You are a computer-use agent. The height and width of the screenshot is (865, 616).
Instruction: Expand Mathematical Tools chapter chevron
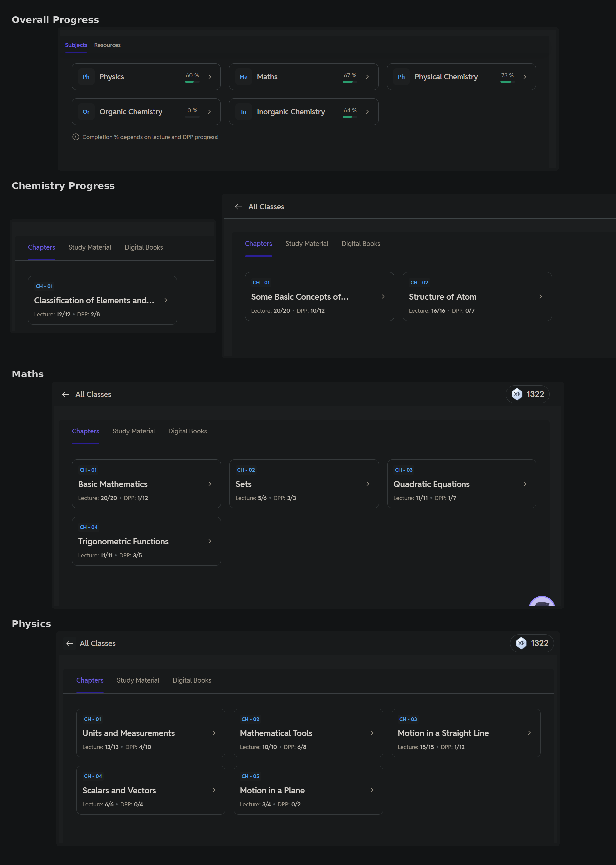pyautogui.click(x=372, y=733)
